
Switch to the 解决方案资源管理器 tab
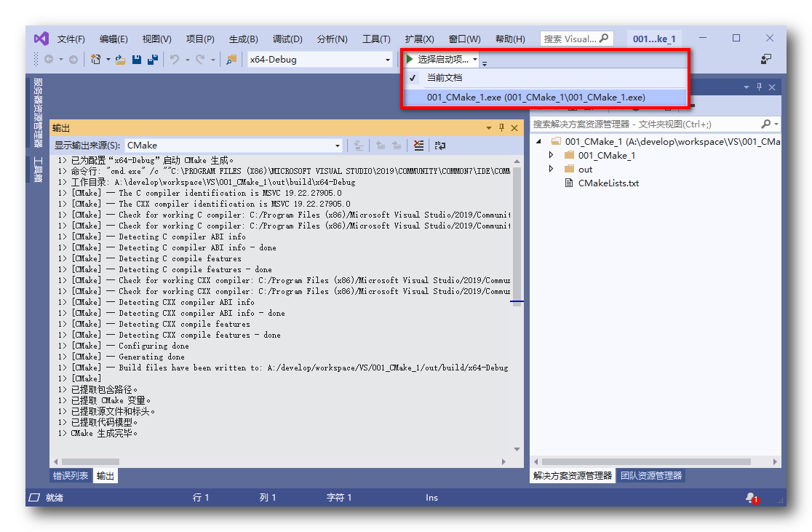572,475
